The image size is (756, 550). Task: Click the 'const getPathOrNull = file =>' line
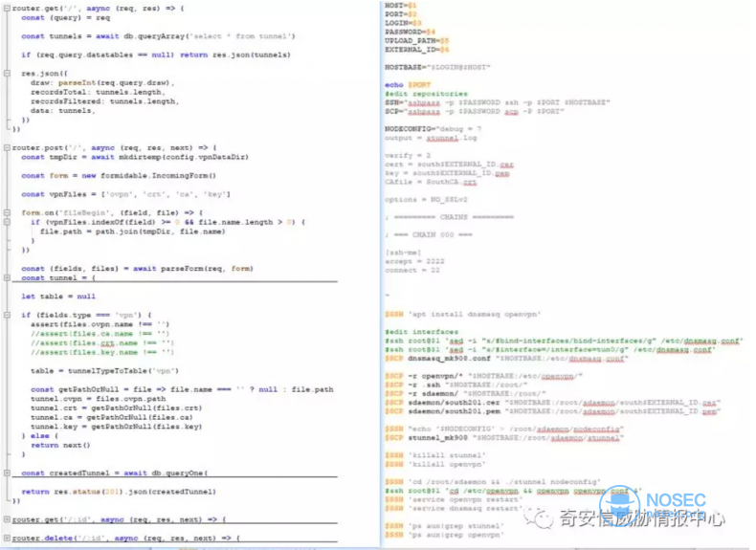click(182, 389)
